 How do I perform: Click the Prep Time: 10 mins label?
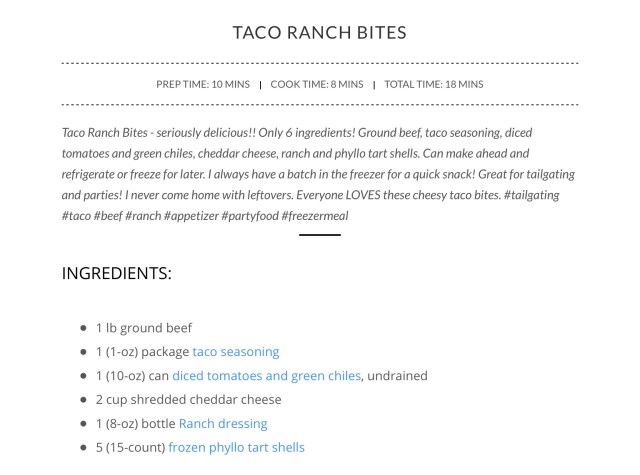tap(203, 85)
